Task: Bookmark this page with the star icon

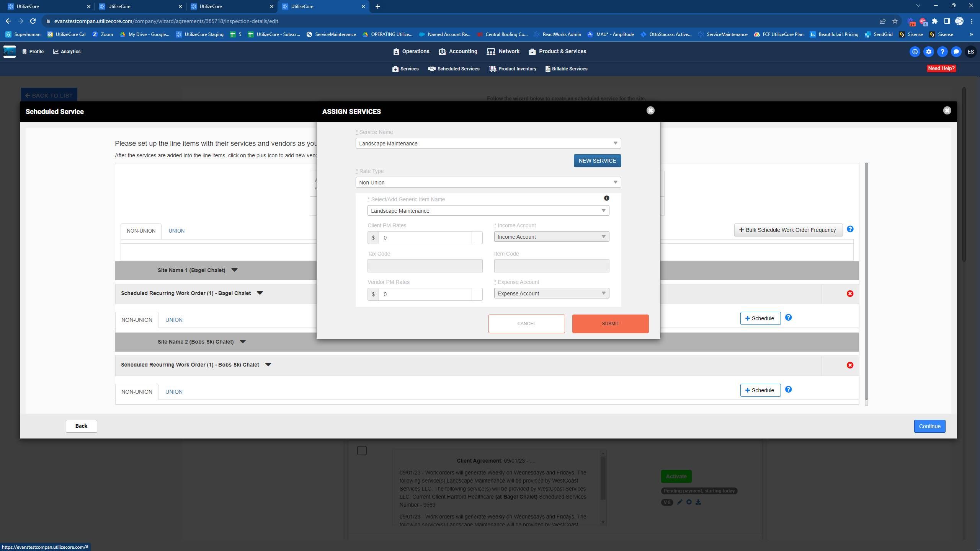Action: (895, 21)
